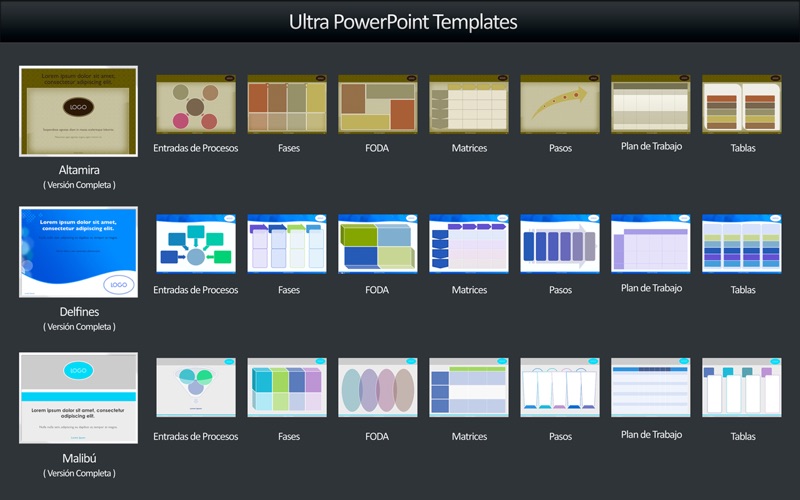Select Altamira FODA thumbnail
The width and height of the screenshot is (800, 500).
[378, 105]
